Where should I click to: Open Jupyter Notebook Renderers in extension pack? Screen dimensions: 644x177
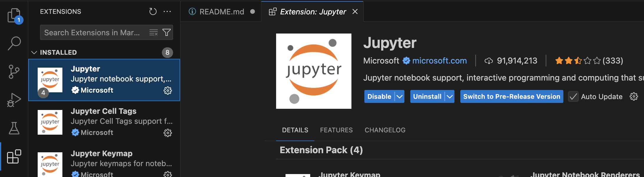coord(585,174)
